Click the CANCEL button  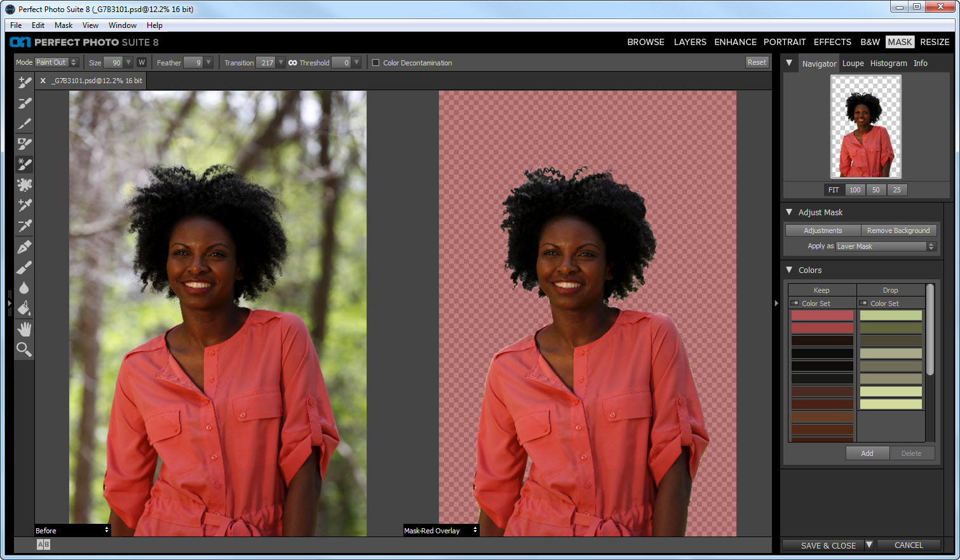(x=909, y=545)
